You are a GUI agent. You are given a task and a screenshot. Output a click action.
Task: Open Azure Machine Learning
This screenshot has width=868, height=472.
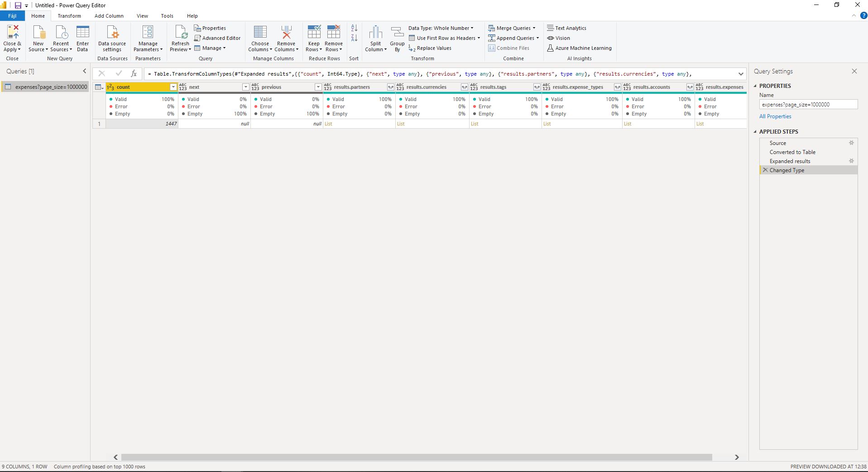pyautogui.click(x=579, y=48)
